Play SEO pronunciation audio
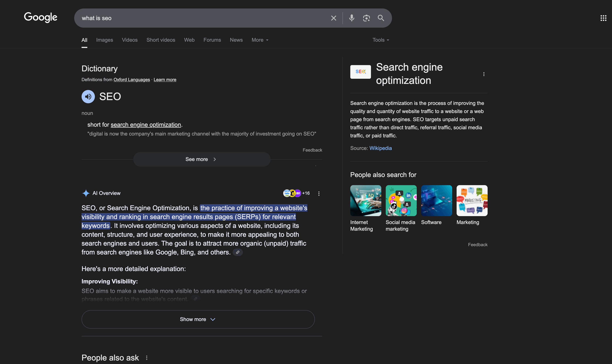The image size is (612, 364). 88,97
